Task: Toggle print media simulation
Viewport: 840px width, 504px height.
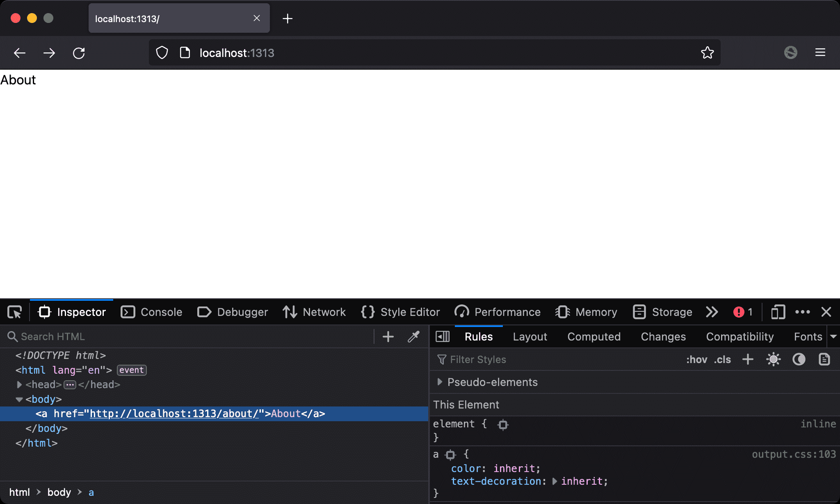Action: click(824, 359)
